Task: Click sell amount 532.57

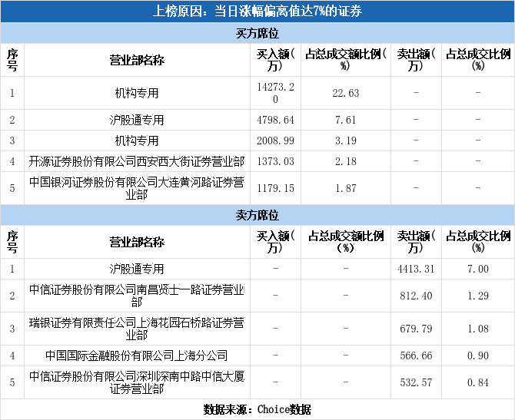Action: pos(416,382)
